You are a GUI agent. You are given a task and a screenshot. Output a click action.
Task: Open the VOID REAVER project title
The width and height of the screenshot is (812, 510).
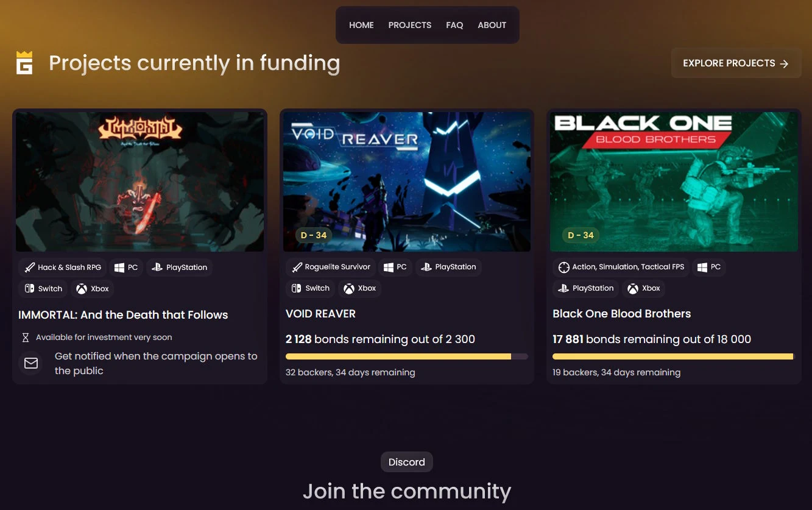[x=320, y=314]
